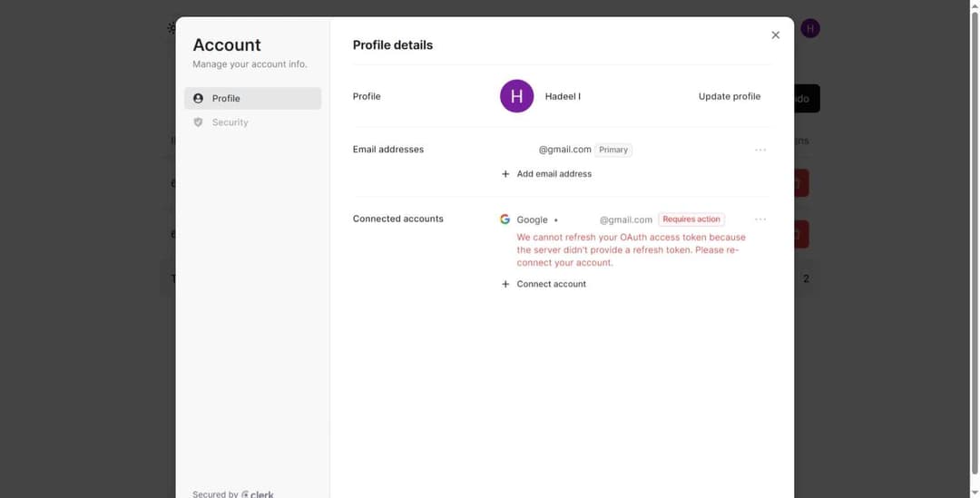Click the plus icon beside Connect account

click(x=505, y=284)
